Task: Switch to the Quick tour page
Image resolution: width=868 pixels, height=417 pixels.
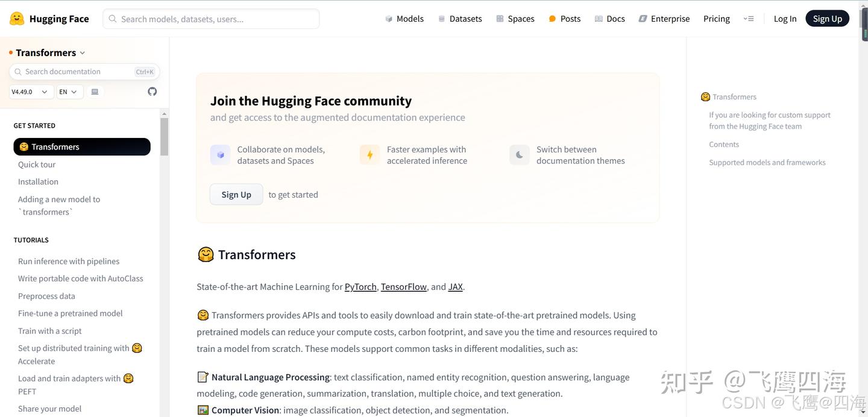Action: tap(37, 164)
